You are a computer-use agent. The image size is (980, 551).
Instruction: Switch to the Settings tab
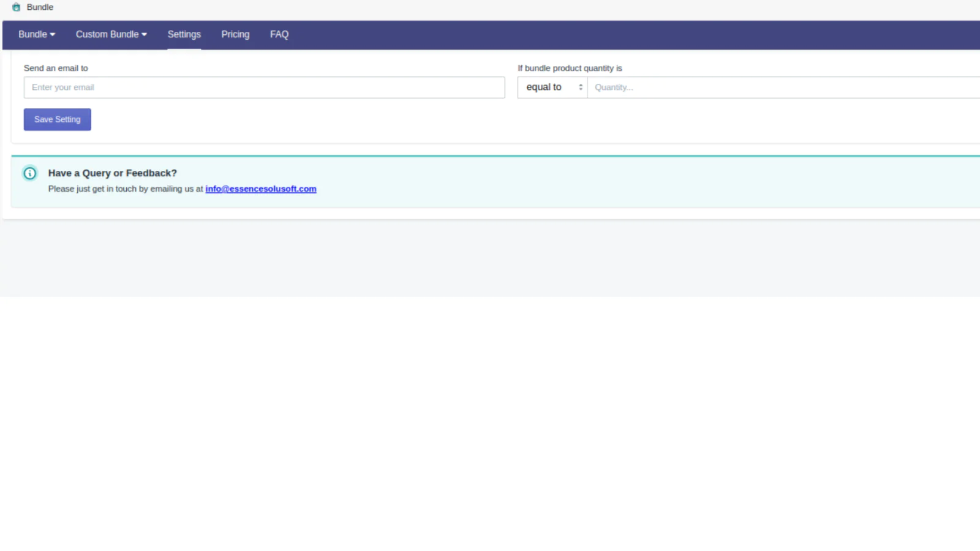[184, 34]
